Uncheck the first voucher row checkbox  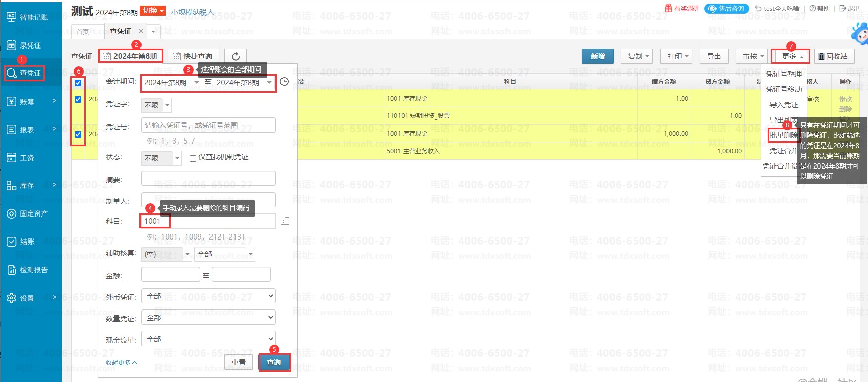click(78, 99)
